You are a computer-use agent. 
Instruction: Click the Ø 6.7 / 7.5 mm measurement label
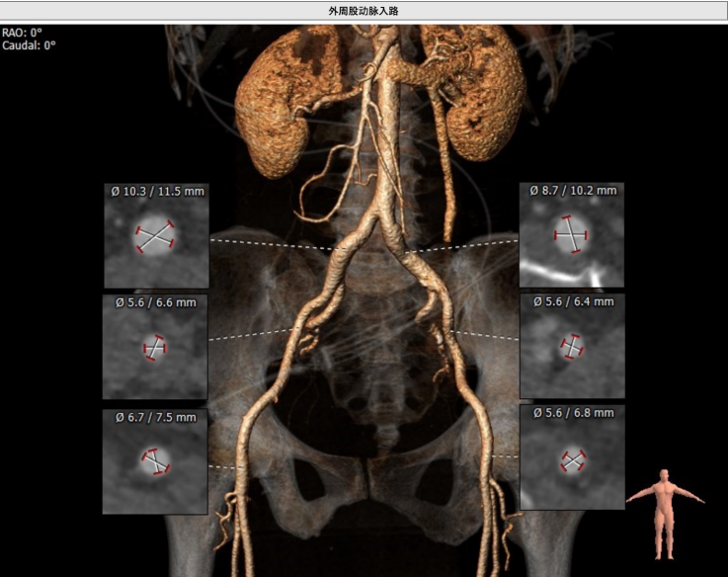[155, 417]
